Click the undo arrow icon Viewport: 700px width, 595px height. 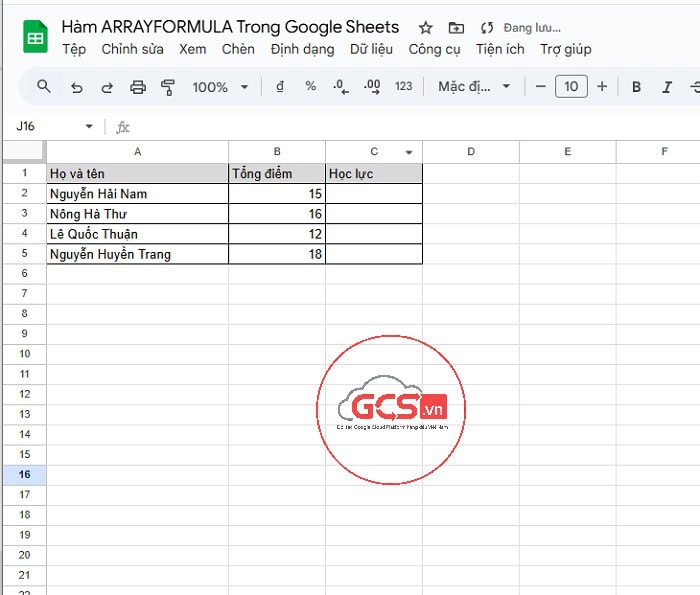tap(76, 87)
